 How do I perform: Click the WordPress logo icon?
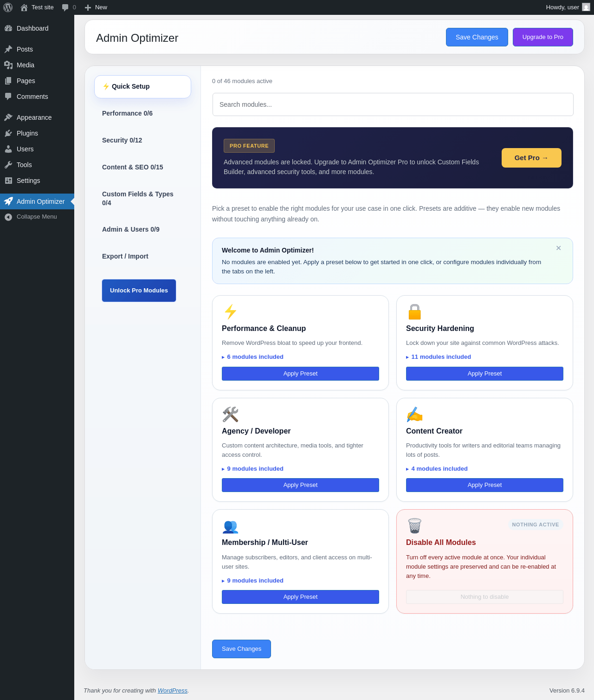pos(8,7)
